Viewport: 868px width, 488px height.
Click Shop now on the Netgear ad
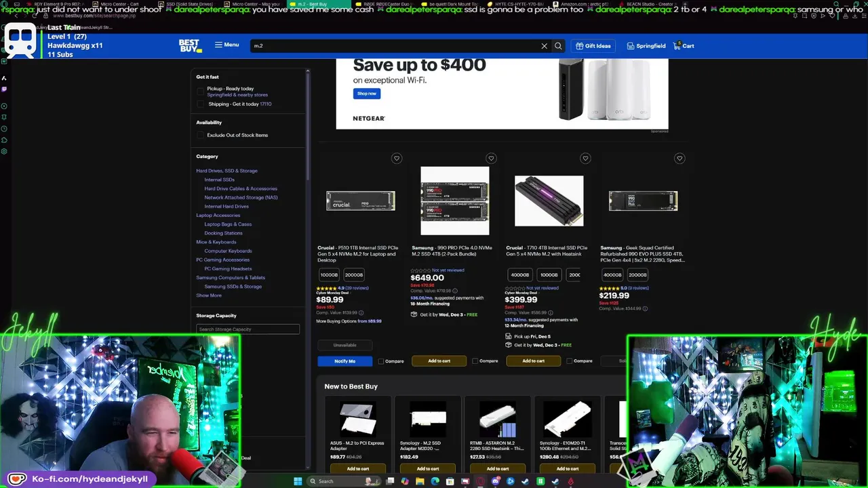coord(367,94)
